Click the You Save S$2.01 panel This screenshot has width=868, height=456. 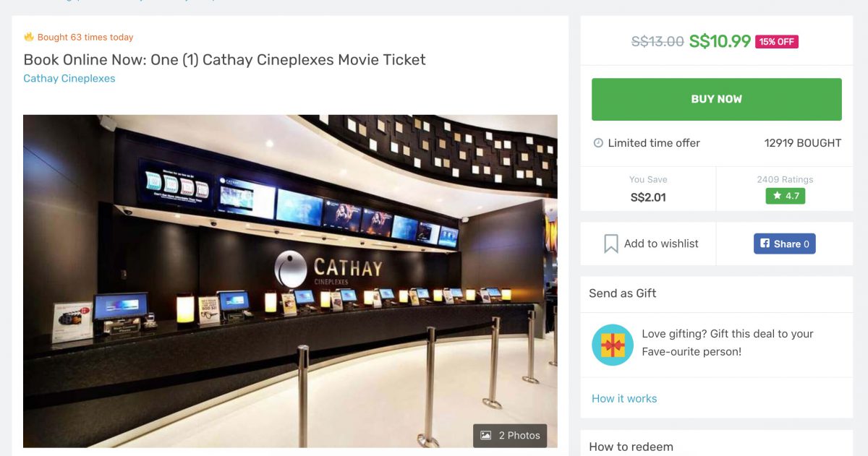coord(646,188)
